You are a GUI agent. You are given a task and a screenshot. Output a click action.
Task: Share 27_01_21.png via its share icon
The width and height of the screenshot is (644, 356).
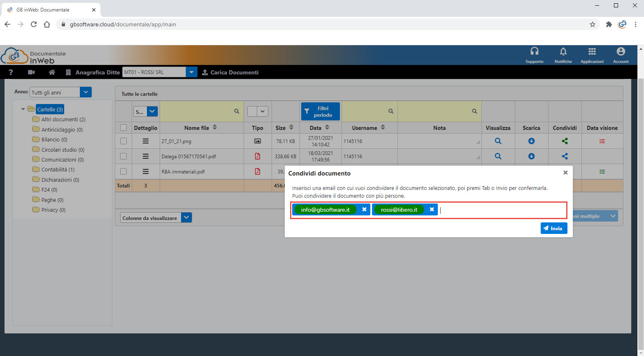pos(565,141)
